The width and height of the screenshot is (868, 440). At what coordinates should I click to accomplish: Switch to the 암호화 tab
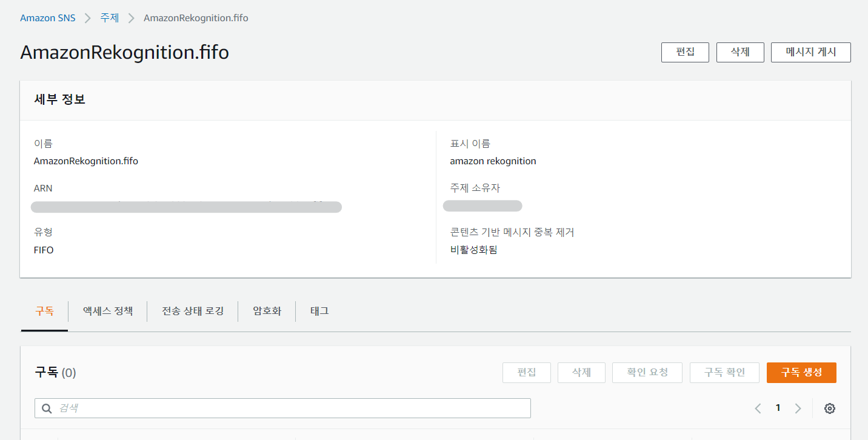[x=267, y=311]
